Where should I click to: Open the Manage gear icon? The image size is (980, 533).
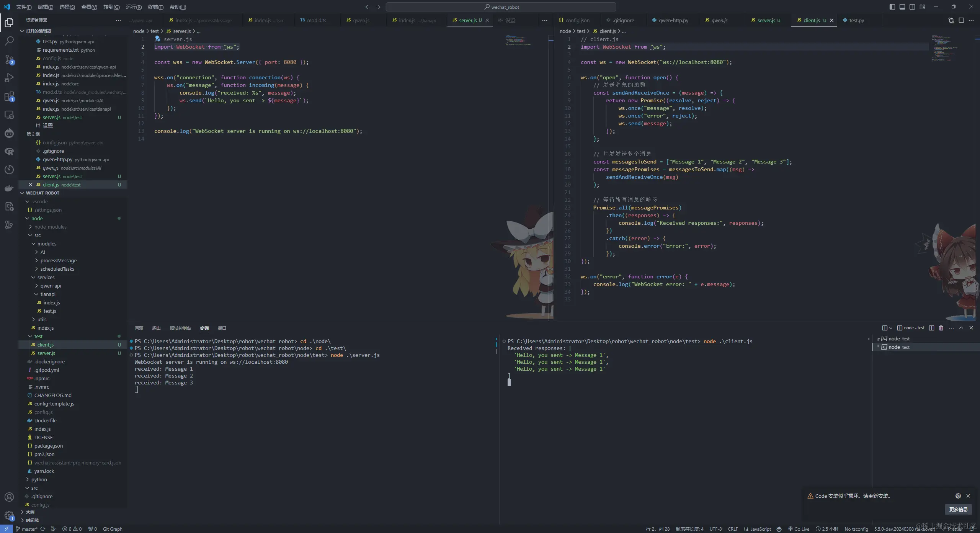(x=9, y=515)
